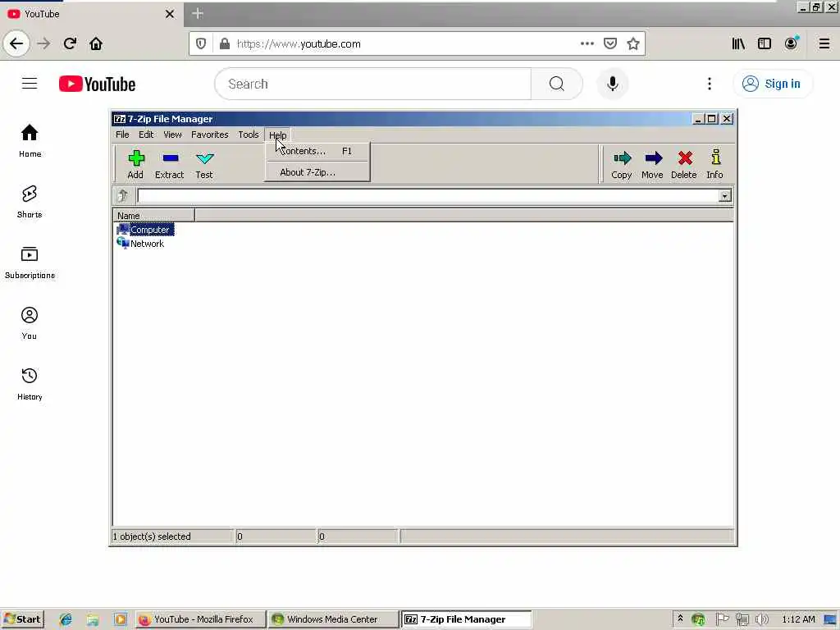This screenshot has height=630, width=840.
Task: Close the YouTube tab in Firefox
Action: 170,14
